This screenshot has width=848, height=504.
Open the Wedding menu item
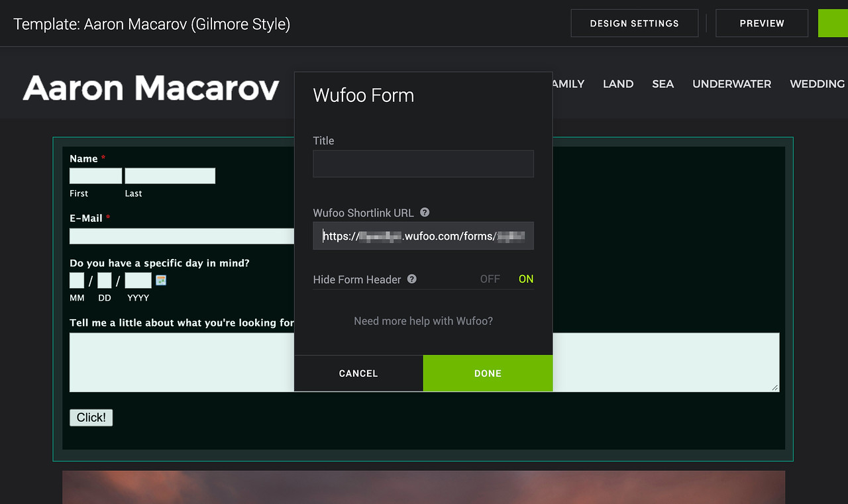(x=818, y=84)
